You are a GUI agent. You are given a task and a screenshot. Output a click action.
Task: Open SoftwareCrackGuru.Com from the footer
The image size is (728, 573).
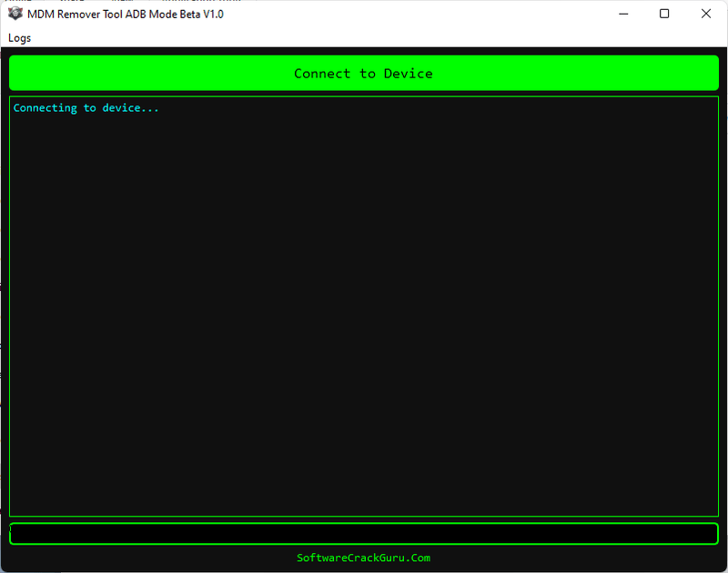(364, 558)
